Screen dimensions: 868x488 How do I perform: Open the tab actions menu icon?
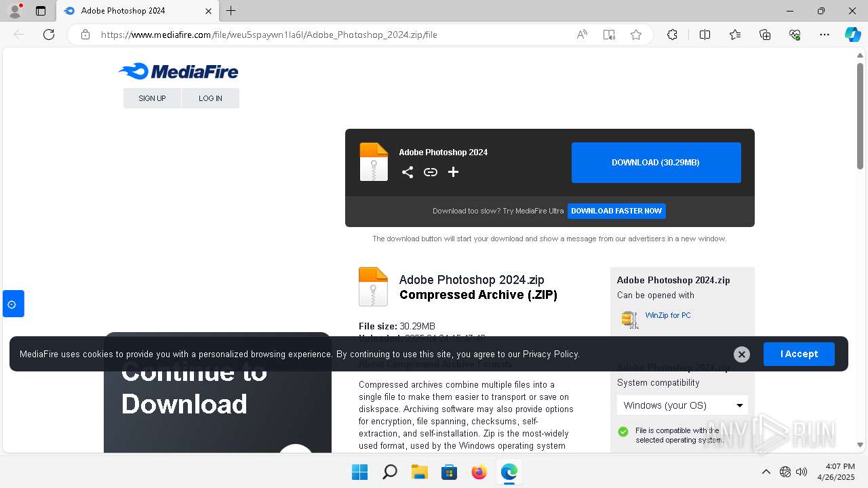point(41,11)
